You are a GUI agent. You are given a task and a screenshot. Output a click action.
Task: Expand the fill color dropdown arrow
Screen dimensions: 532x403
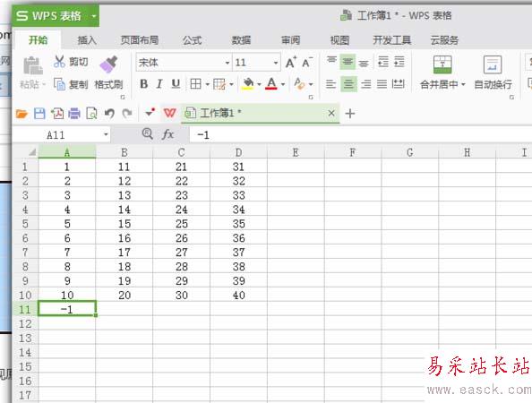[x=259, y=84]
